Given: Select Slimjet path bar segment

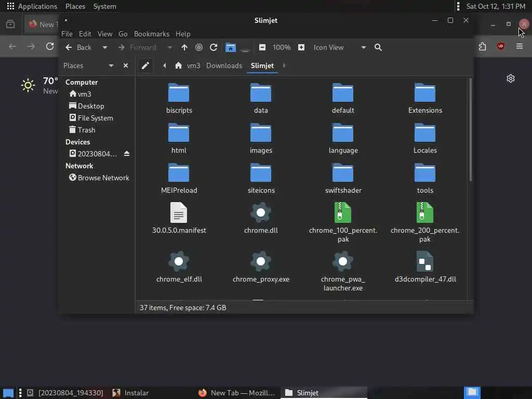Looking at the screenshot, I should pyautogui.click(x=262, y=65).
